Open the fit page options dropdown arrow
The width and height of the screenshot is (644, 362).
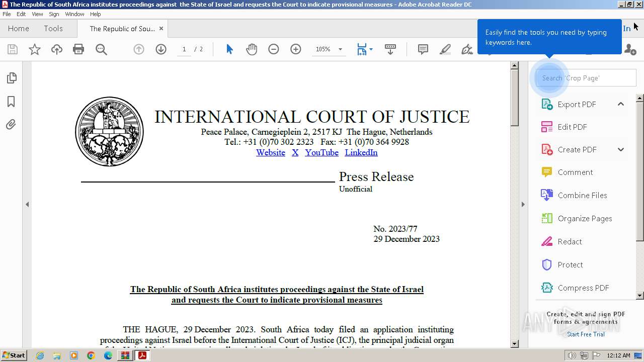pyautogui.click(x=371, y=49)
